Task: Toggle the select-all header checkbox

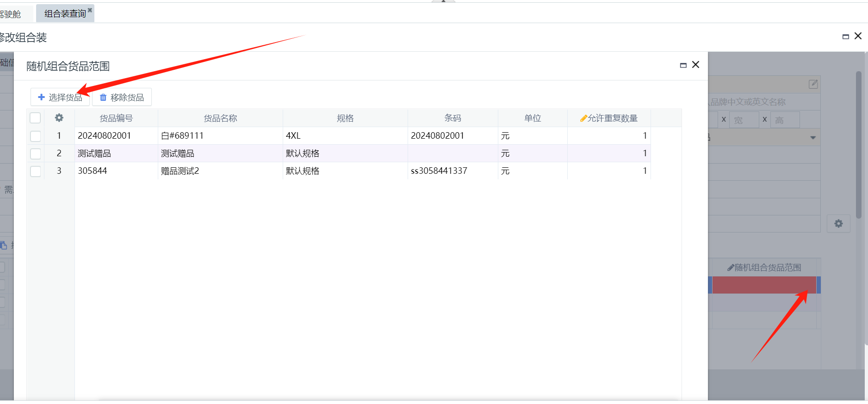Action: point(35,118)
